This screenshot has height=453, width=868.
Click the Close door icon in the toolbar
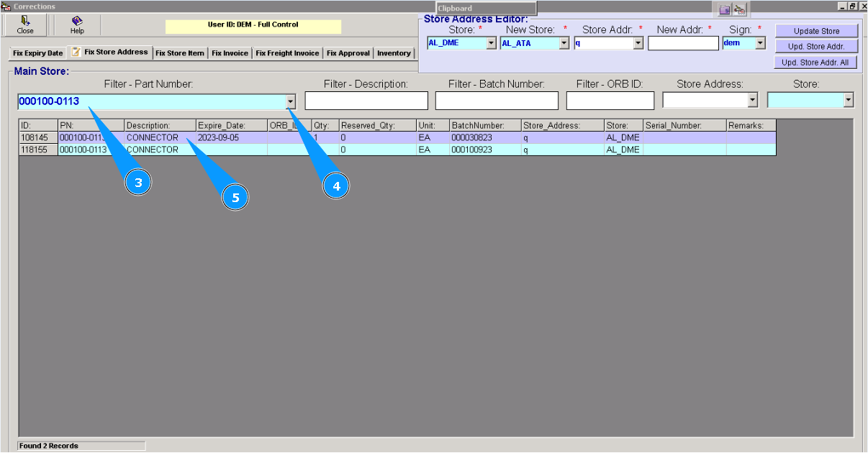click(x=25, y=22)
